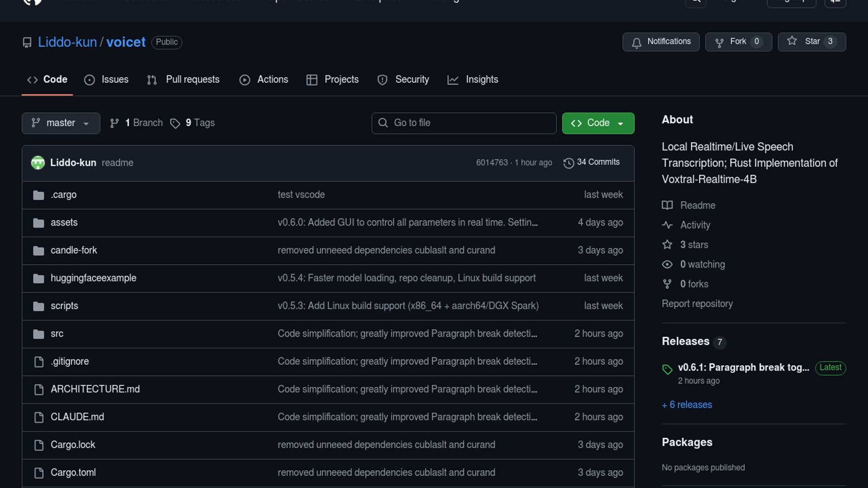
Task: Click the Fork icon button
Action: pos(719,42)
